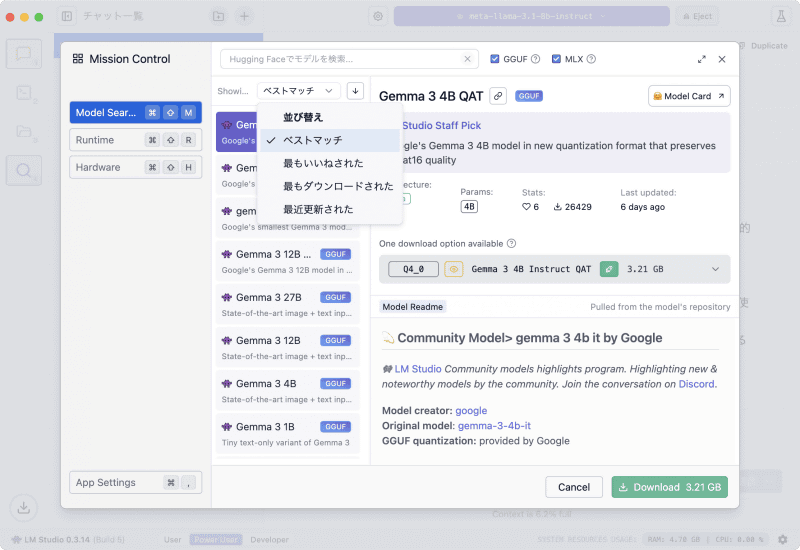The height and width of the screenshot is (550, 800).
Task: Open settings gear in status bar
Action: (783, 539)
